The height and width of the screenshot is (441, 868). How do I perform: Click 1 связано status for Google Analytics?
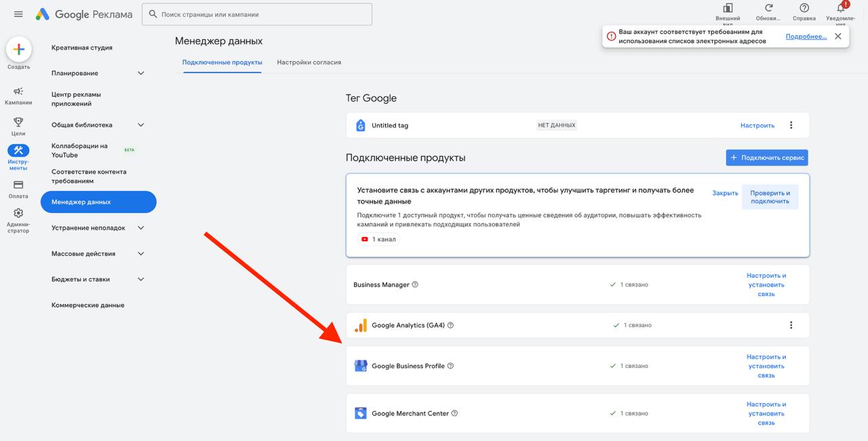click(632, 325)
